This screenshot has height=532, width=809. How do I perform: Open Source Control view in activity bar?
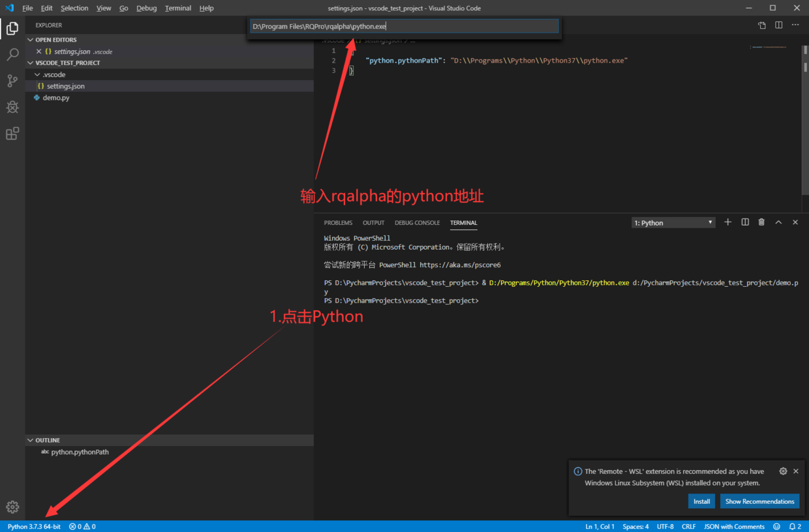12,81
